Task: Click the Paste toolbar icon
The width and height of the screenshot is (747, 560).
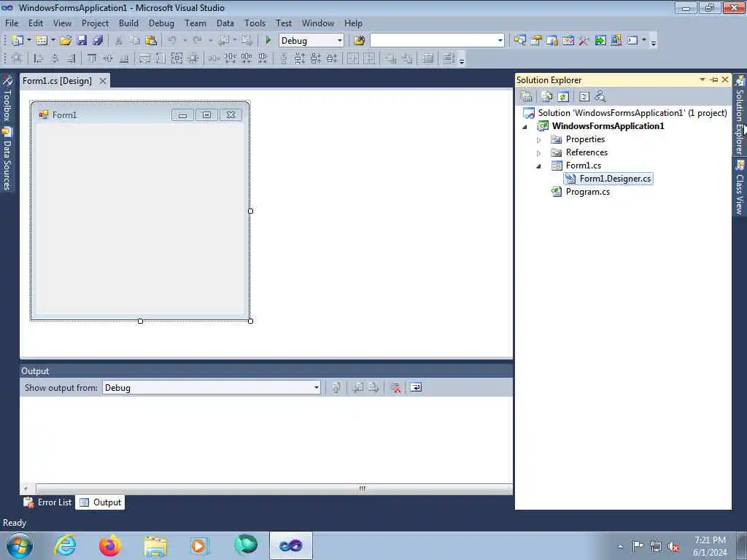Action: (151, 41)
